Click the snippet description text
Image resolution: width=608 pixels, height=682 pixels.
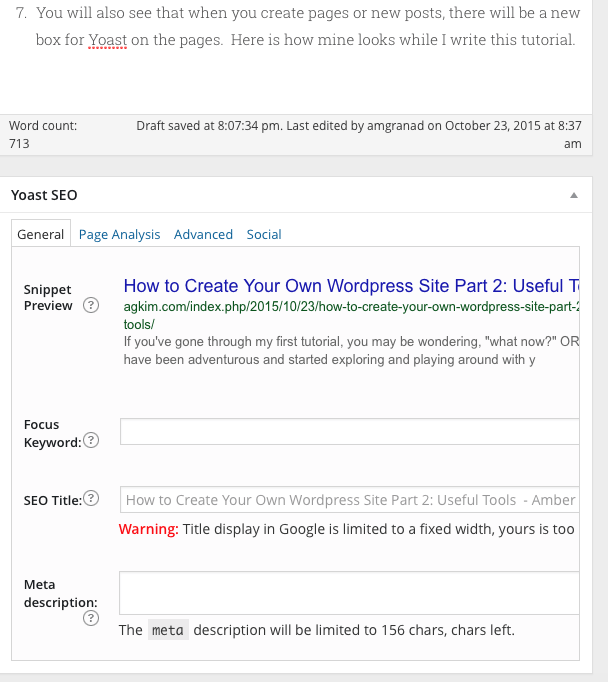(351, 351)
